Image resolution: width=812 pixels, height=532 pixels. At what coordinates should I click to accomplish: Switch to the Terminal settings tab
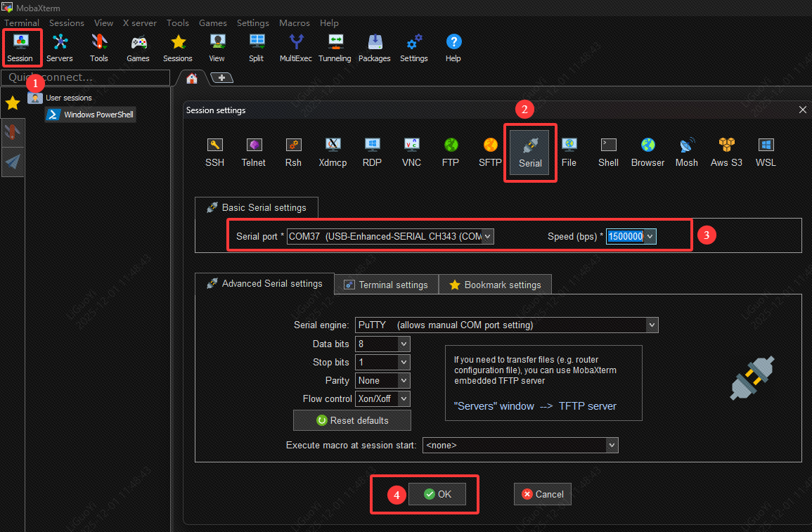[386, 285]
